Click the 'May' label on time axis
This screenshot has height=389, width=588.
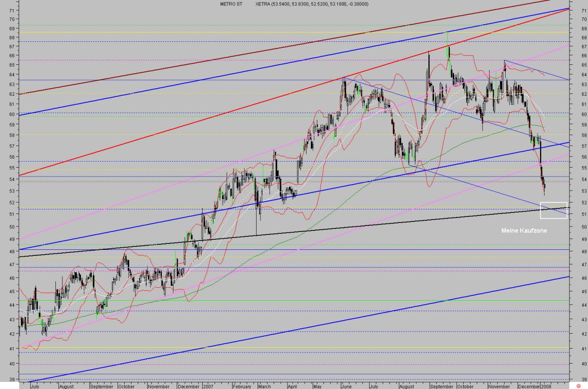click(317, 387)
